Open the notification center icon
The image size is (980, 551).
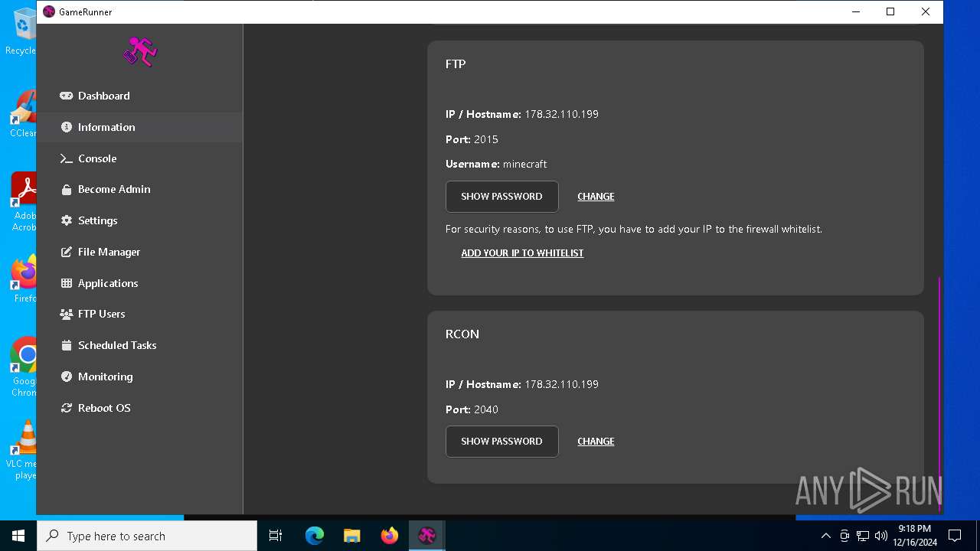tap(955, 536)
